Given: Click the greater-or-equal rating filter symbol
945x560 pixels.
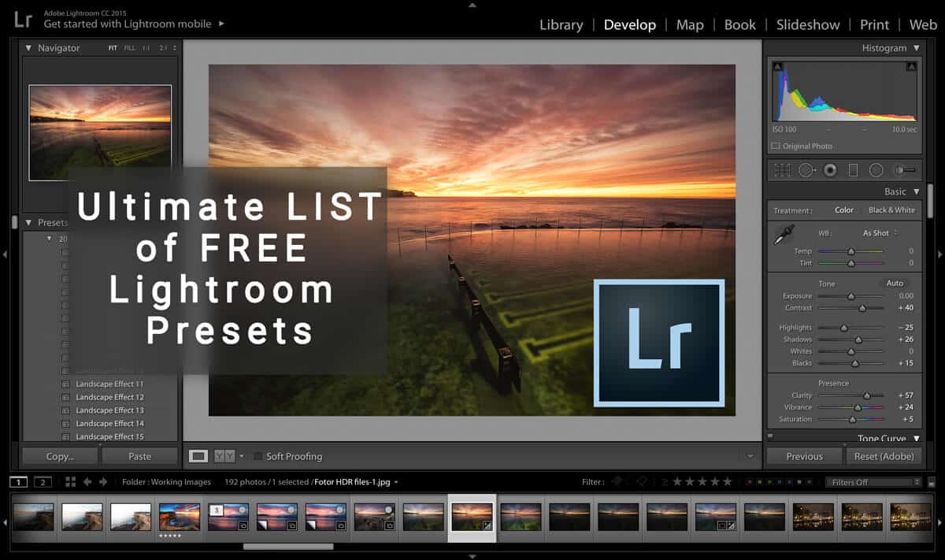Looking at the screenshot, I should (x=665, y=482).
